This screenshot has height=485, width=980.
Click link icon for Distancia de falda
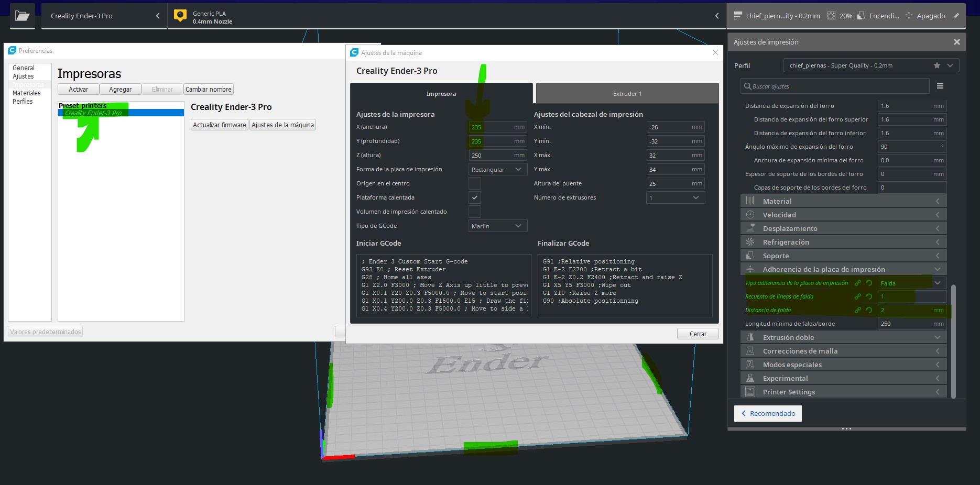coord(858,310)
